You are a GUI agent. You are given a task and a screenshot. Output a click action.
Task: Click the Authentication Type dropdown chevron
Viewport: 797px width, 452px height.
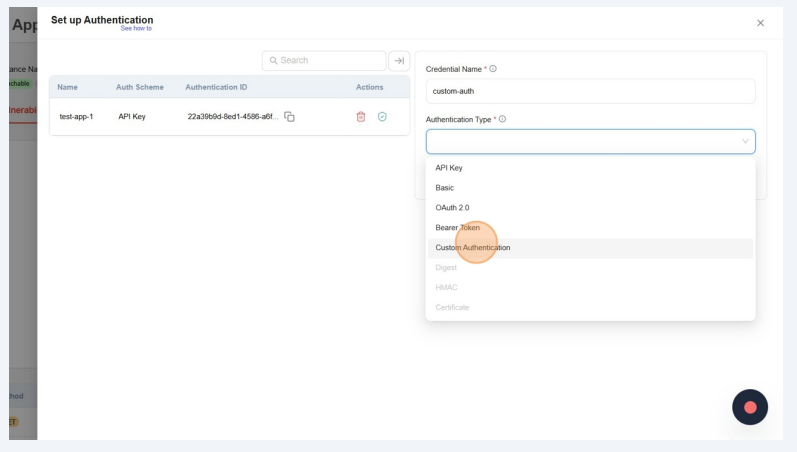tap(744, 142)
